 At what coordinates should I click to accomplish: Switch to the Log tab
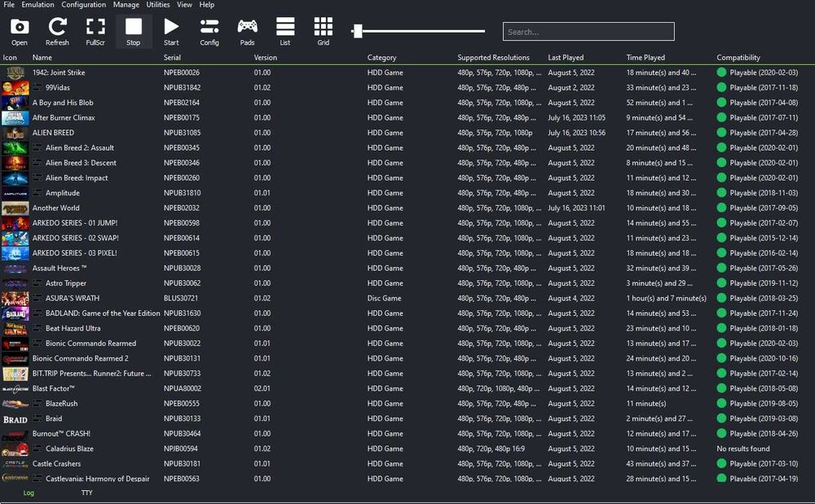pos(29,493)
